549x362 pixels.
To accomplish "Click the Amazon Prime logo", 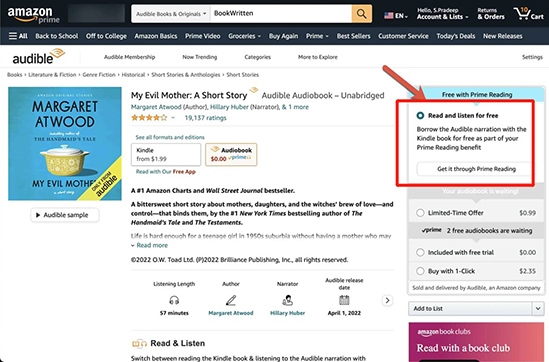I will (x=34, y=15).
